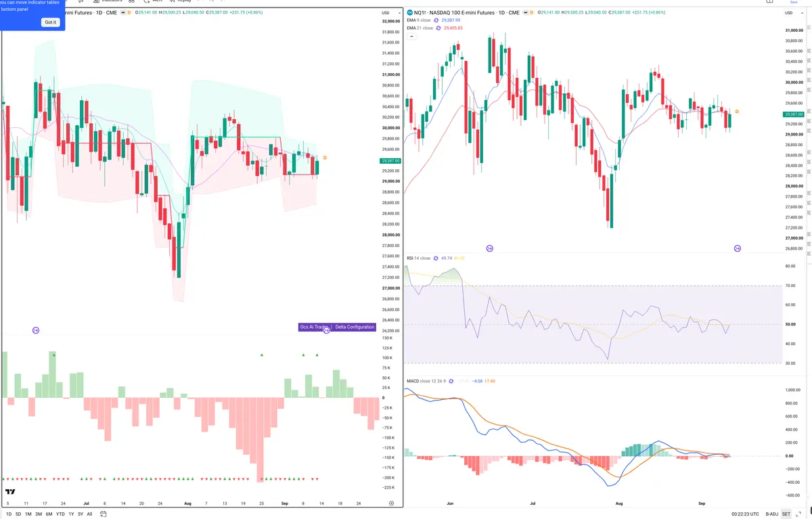812x519 pixels.
Task: Select the 1M time range
Action: pos(28,514)
